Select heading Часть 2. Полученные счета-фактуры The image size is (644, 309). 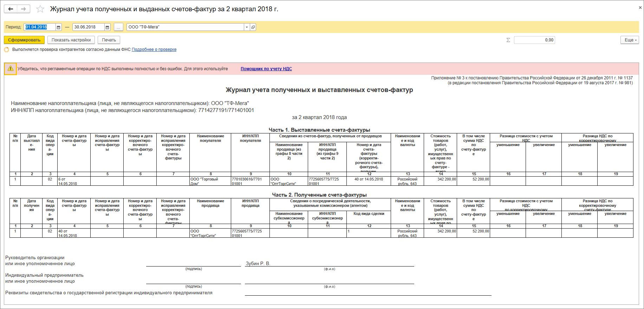319,195
